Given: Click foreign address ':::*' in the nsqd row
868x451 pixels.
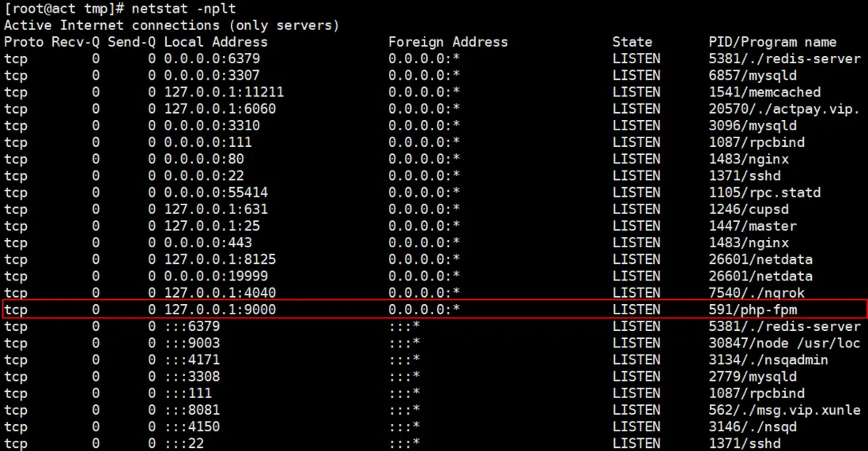Looking at the screenshot, I should coord(404,427).
